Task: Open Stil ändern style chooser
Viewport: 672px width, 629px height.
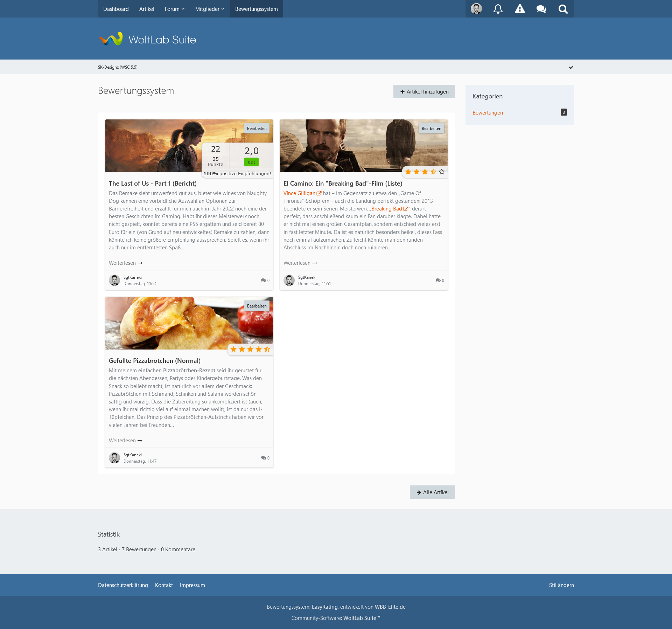Action: [561, 585]
